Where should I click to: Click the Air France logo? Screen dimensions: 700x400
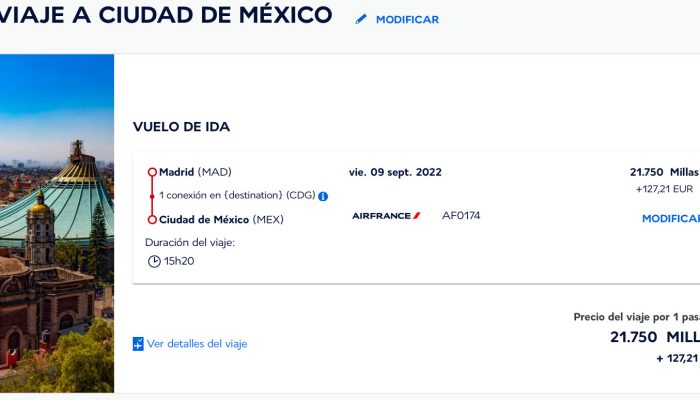386,216
